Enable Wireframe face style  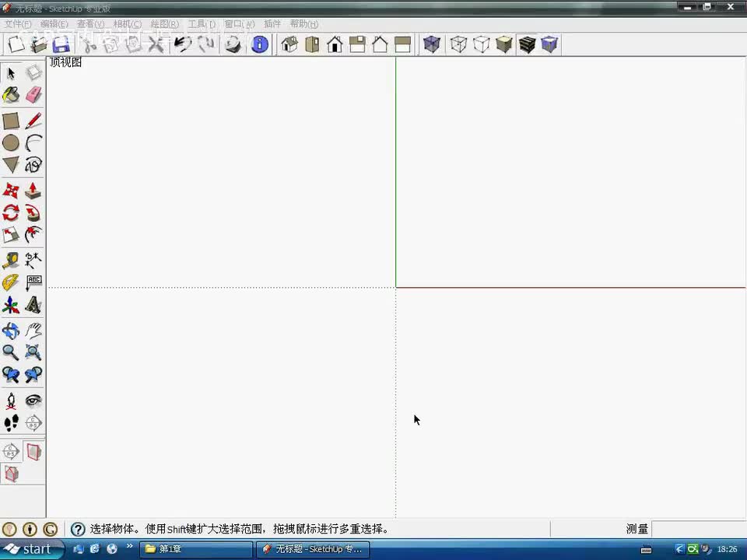coord(458,44)
